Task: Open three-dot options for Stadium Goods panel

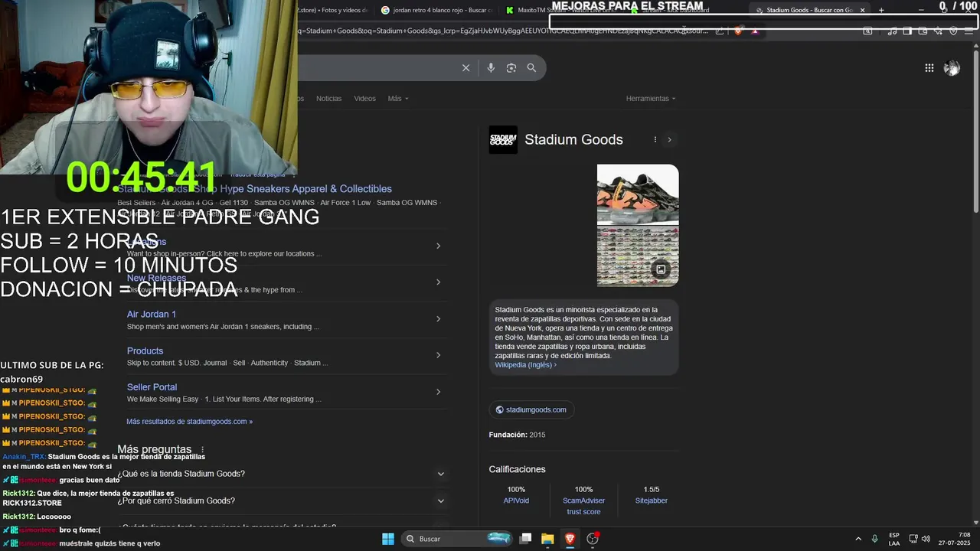Action: tap(655, 139)
